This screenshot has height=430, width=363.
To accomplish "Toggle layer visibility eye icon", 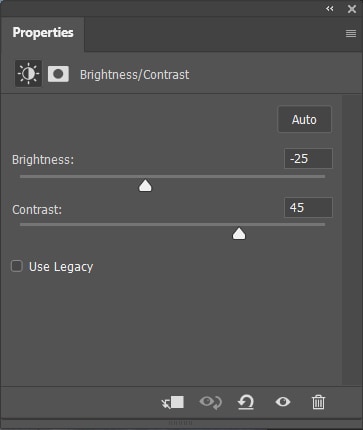I will point(283,402).
